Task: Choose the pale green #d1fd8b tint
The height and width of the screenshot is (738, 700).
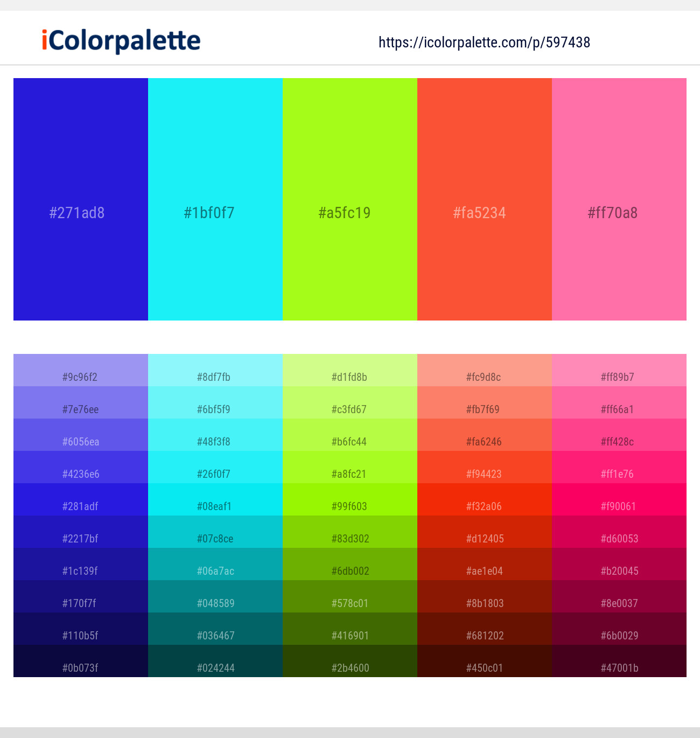Action: click(350, 370)
